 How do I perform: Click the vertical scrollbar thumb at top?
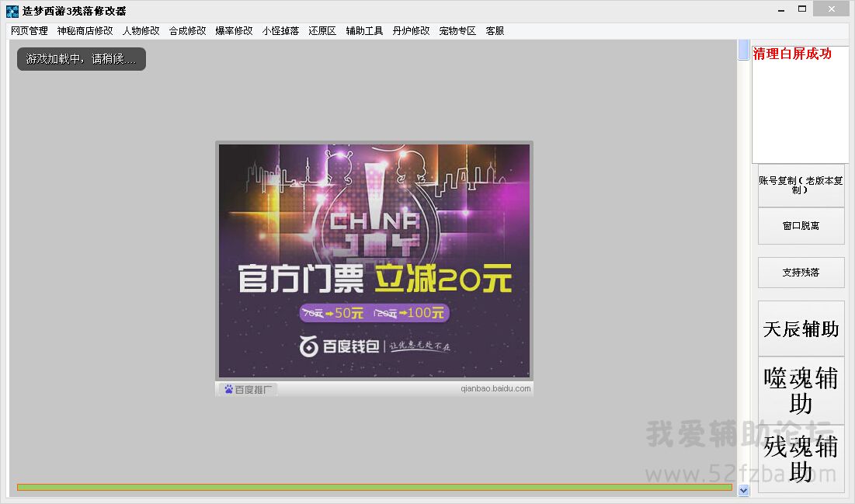pyautogui.click(x=743, y=50)
